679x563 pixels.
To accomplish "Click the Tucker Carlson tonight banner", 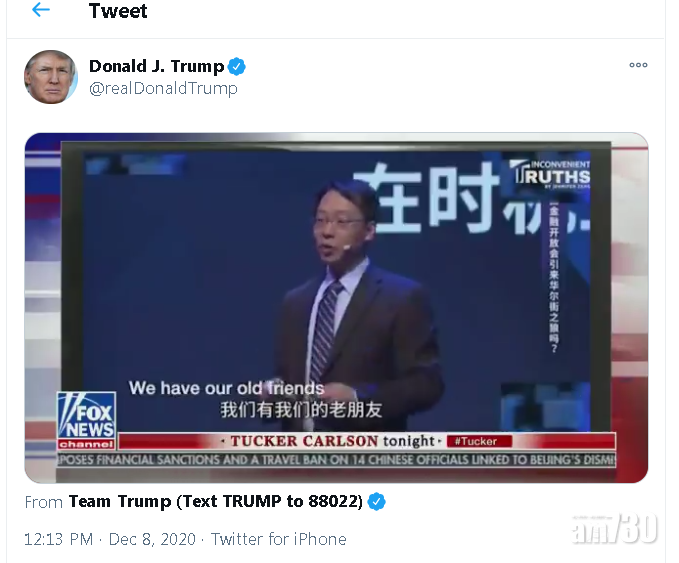I will point(332,441).
